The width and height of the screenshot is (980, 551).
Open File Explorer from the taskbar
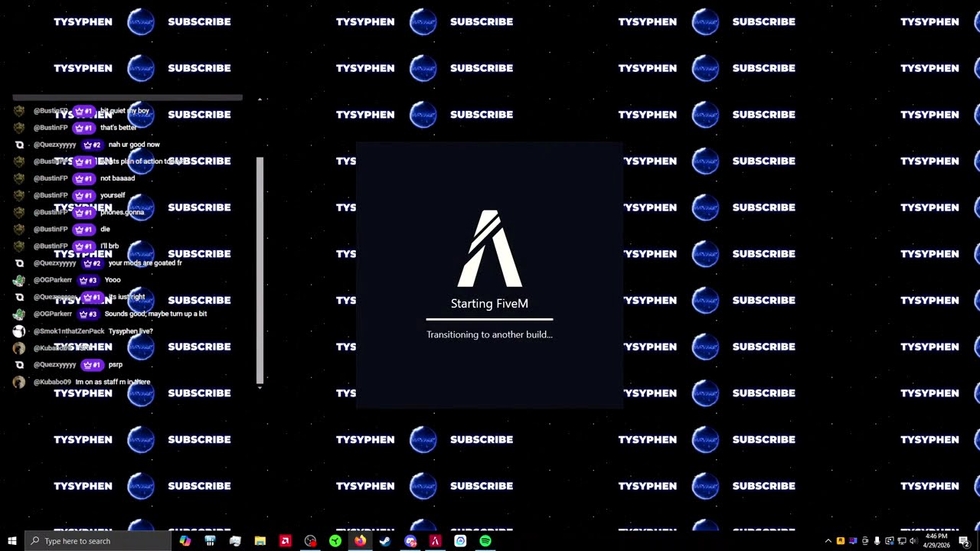point(260,541)
